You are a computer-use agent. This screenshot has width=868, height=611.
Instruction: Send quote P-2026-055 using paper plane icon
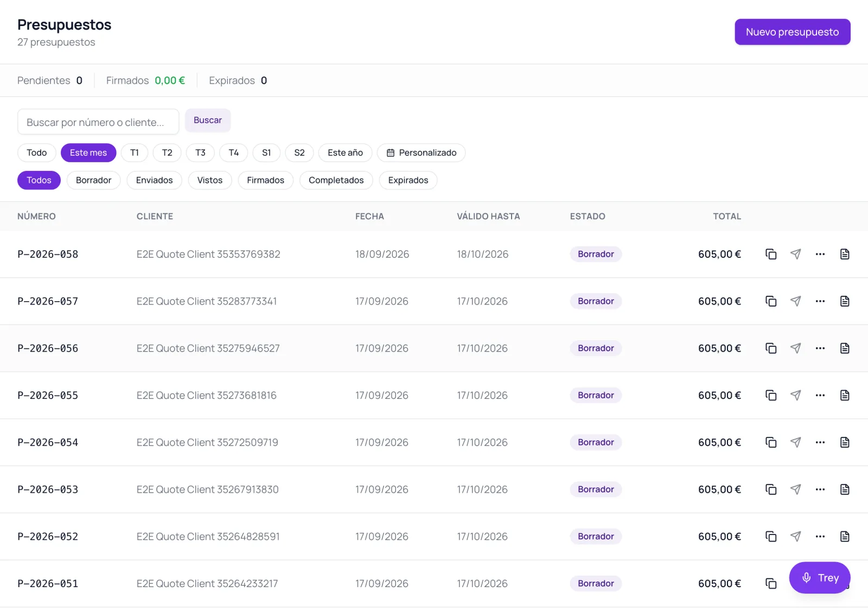[x=795, y=395]
